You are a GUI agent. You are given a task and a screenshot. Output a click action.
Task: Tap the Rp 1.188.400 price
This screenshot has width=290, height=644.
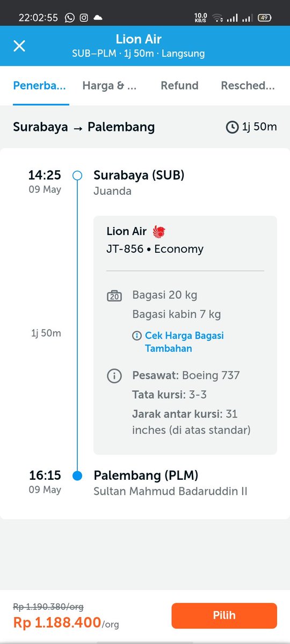point(57,623)
